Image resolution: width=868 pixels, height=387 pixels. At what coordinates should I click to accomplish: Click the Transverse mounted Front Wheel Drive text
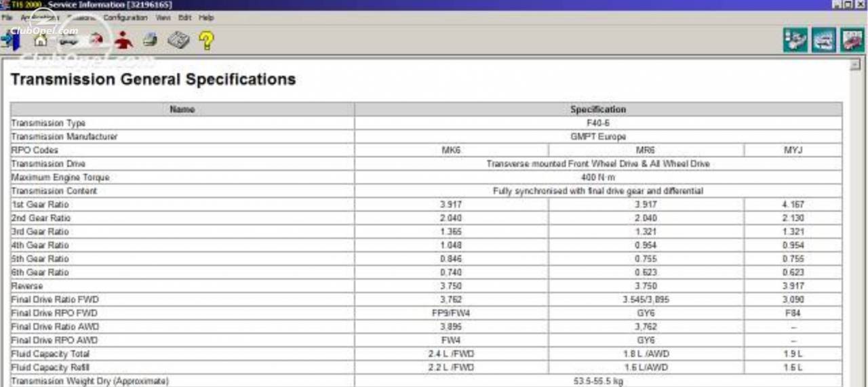click(x=598, y=164)
